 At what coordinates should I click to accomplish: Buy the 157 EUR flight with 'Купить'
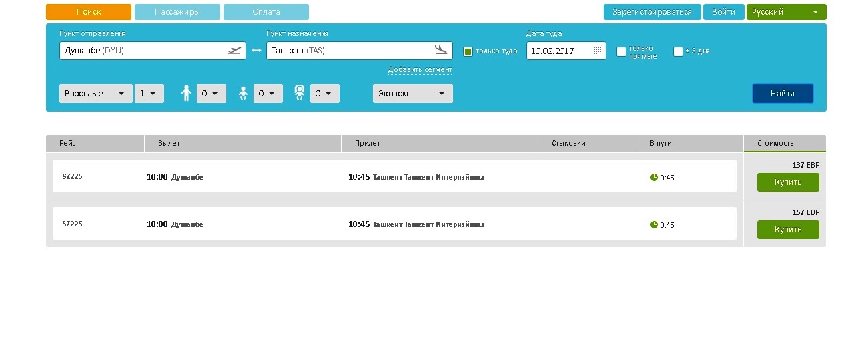[788, 230]
